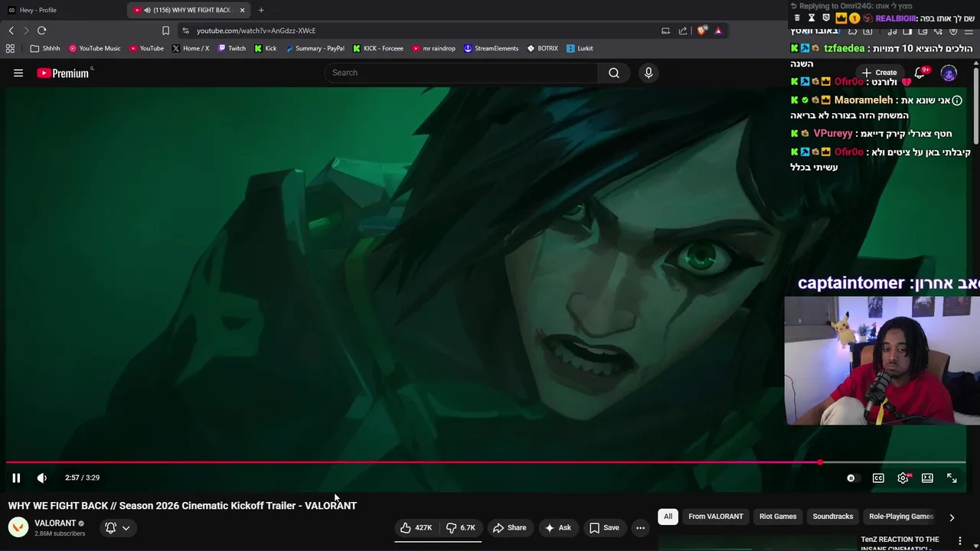View site information icon
The width and height of the screenshot is (980, 551).
coord(185,31)
